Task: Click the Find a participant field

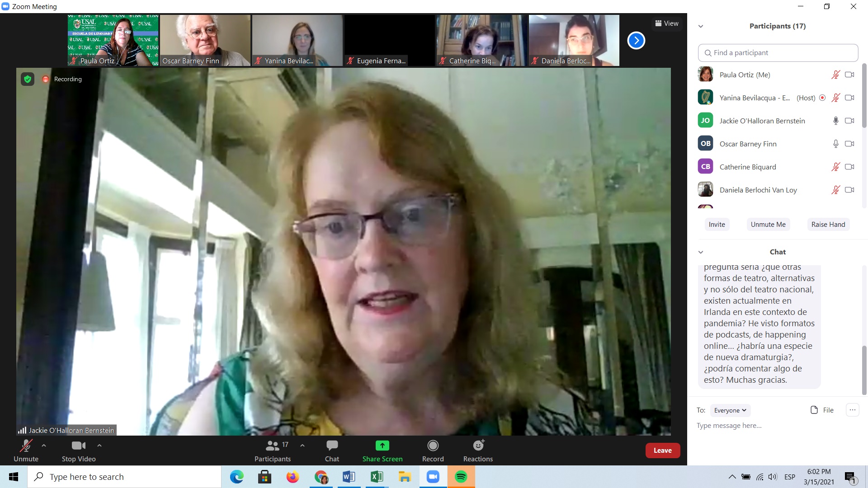Action: coord(778,53)
